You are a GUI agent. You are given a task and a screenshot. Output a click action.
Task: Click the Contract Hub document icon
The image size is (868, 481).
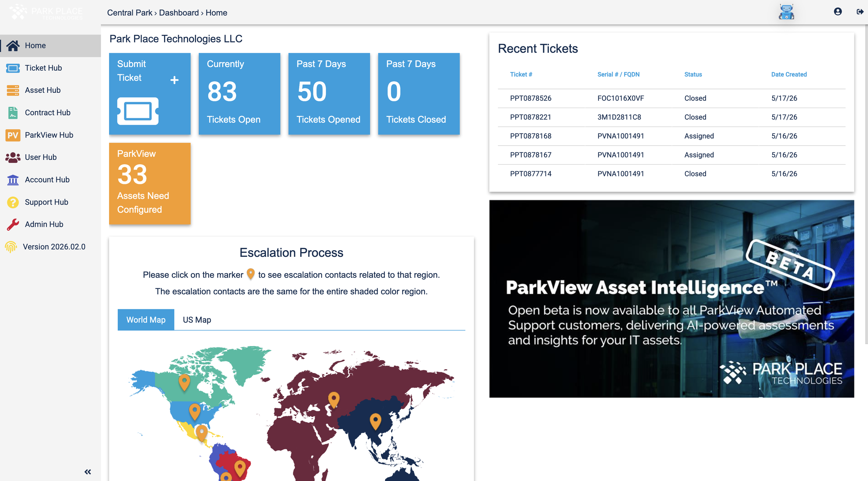point(13,113)
